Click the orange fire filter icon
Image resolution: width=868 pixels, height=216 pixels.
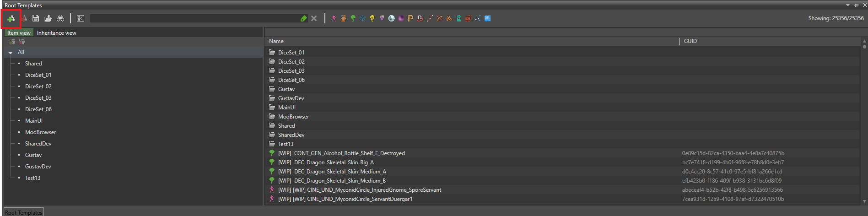click(x=449, y=18)
